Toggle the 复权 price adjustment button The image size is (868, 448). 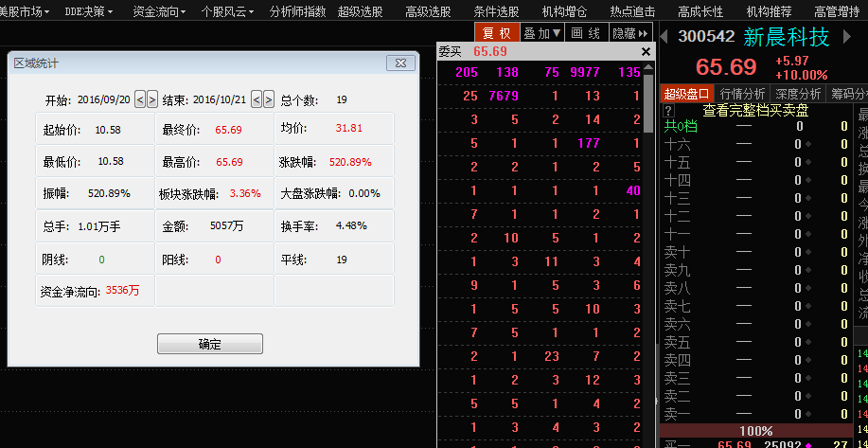pos(497,33)
